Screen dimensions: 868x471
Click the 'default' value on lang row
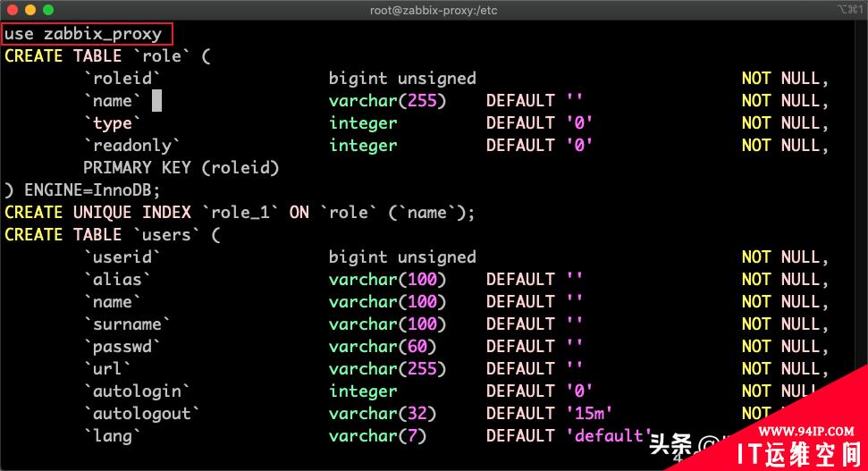click(x=609, y=435)
